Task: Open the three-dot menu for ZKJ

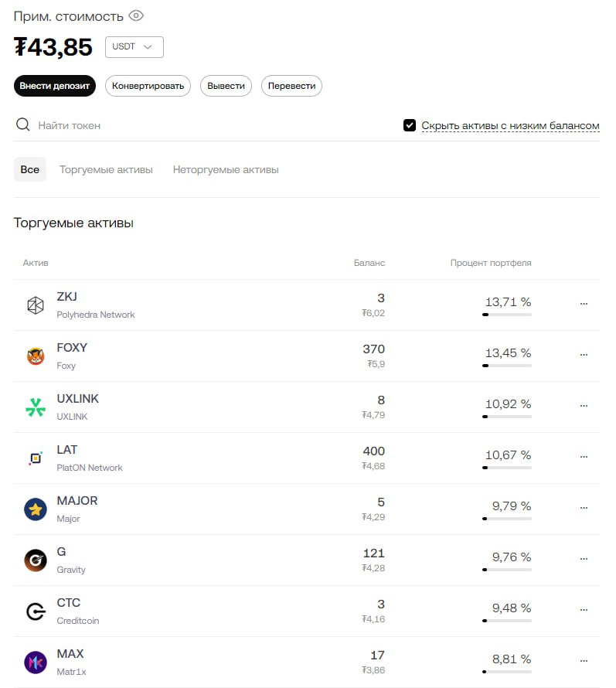Action: [x=584, y=304]
